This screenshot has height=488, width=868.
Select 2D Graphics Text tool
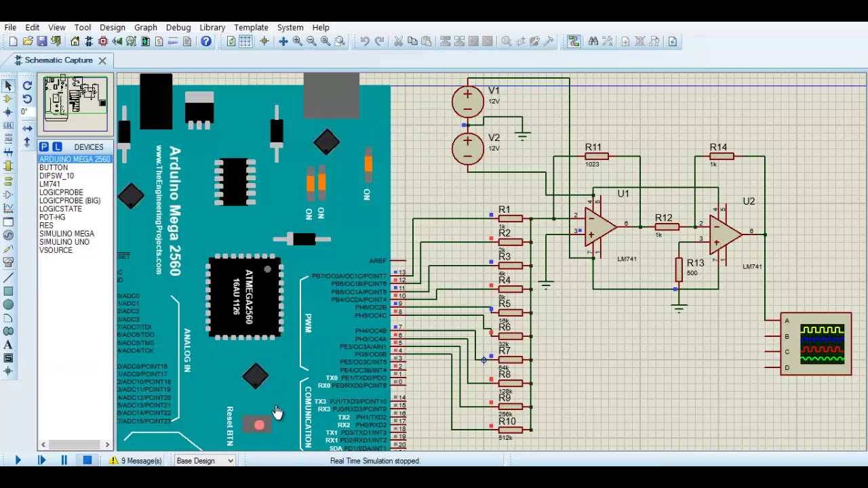8,344
